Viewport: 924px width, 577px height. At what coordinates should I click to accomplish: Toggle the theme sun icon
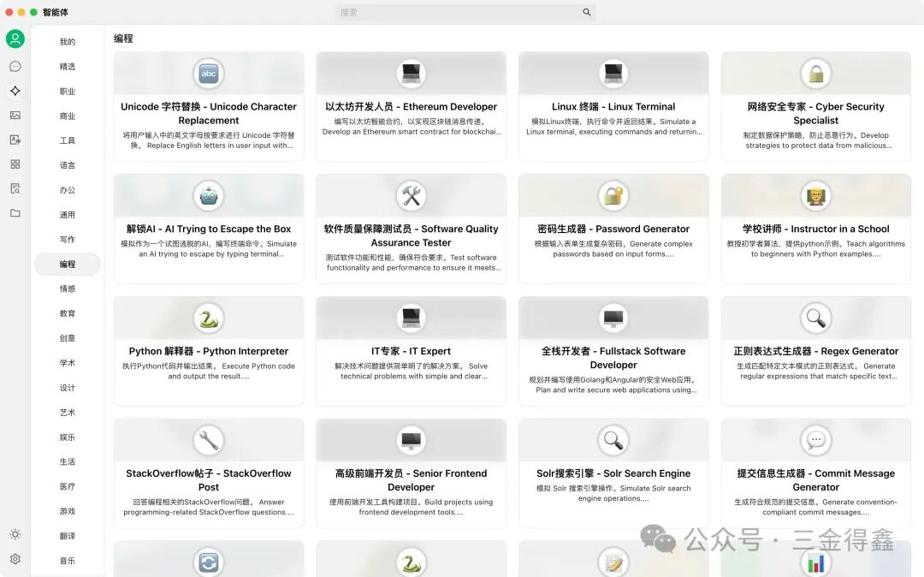[15, 534]
